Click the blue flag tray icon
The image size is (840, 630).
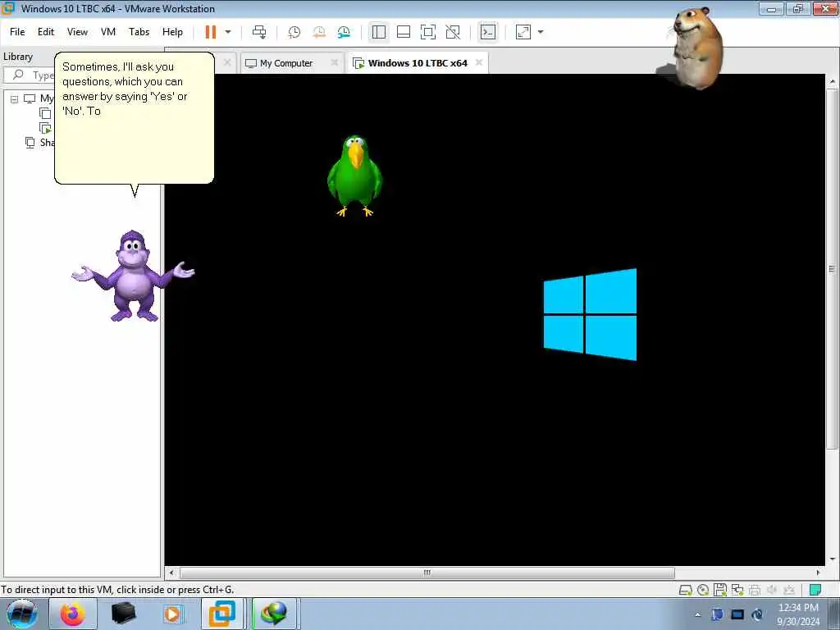coord(717,614)
